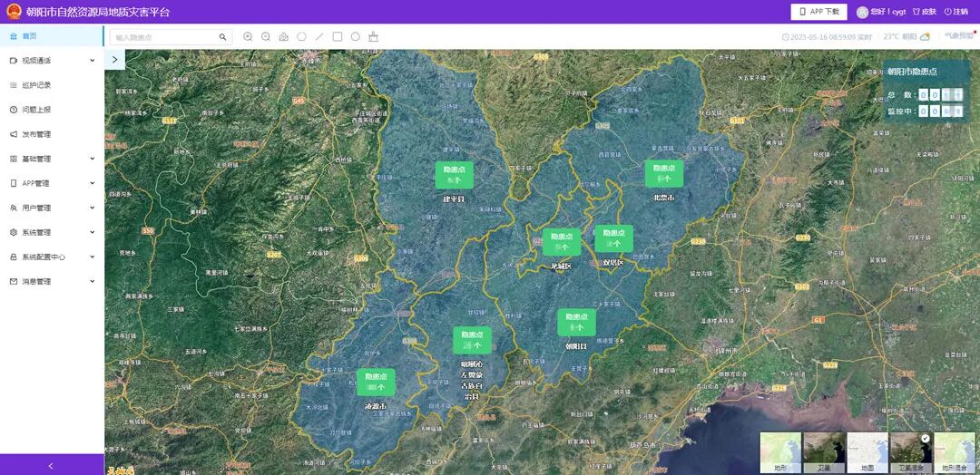Open the 系统管理 menu item
Image resolution: width=980 pixels, height=475 pixels.
[x=52, y=232]
